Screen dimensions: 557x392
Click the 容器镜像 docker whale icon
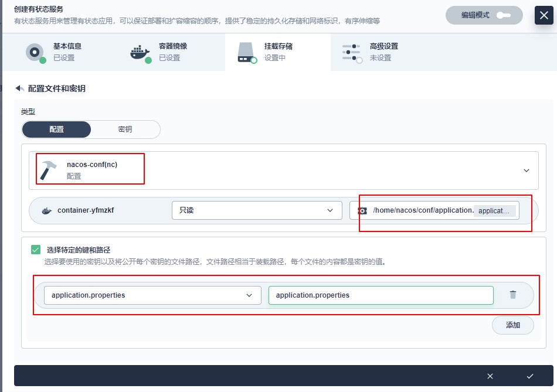click(140, 53)
